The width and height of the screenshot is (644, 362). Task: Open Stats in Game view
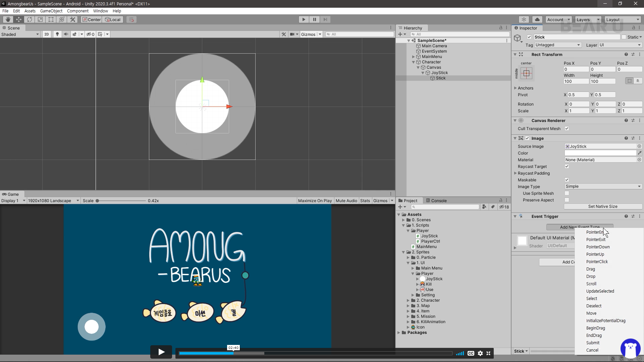365,200
